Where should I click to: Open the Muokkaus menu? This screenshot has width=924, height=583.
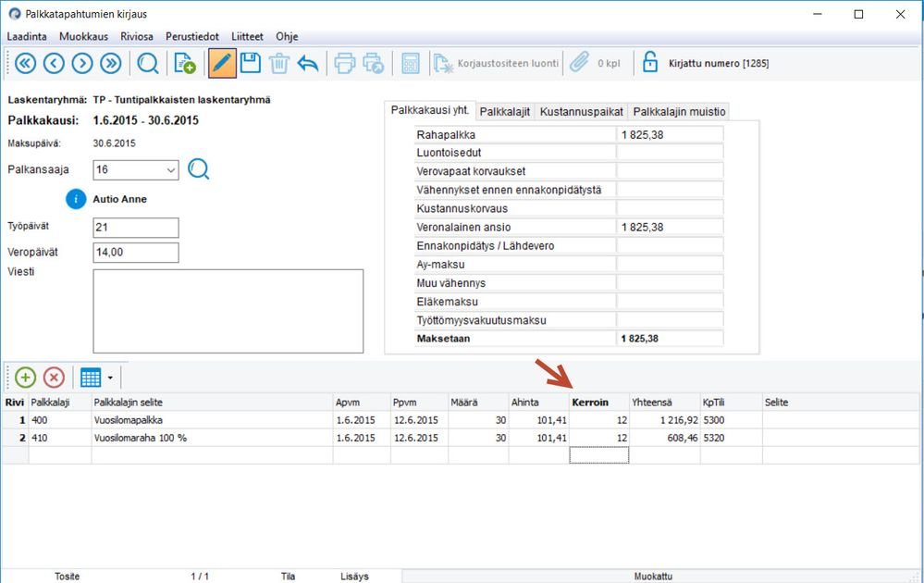[83, 36]
